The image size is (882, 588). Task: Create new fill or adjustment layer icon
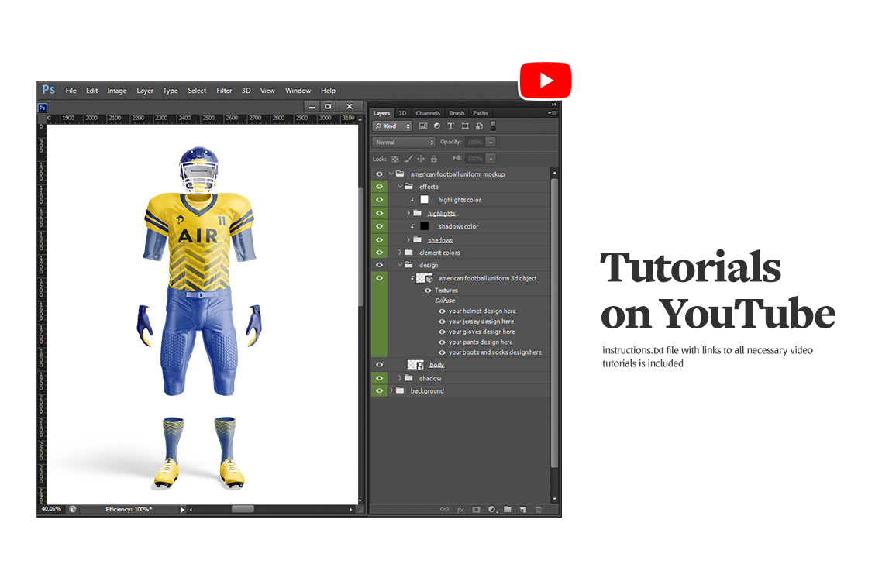[492, 509]
